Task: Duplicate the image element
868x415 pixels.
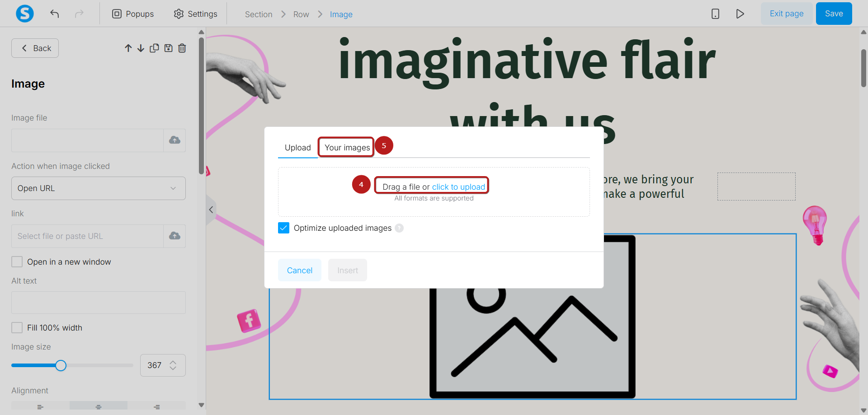Action: click(154, 48)
